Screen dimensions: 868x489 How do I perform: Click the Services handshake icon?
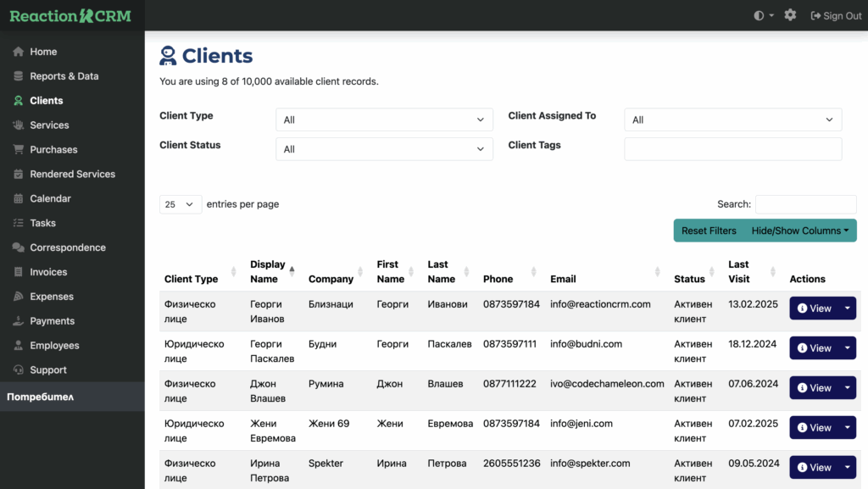(x=18, y=125)
